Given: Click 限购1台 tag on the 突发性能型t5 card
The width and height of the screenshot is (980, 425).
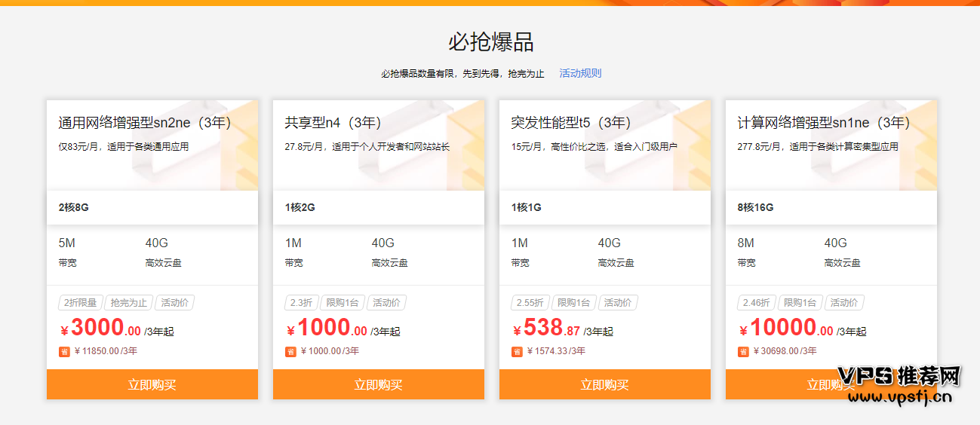Looking at the screenshot, I should tap(573, 303).
